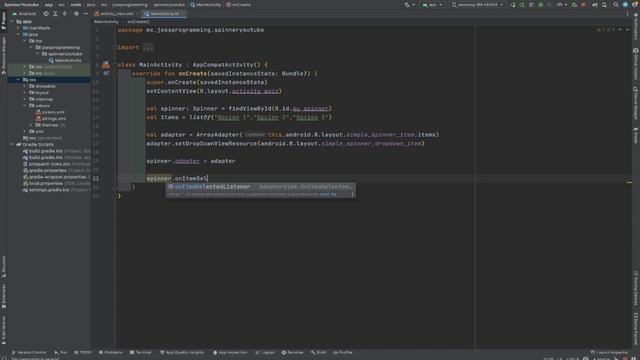
Task: Open the Project sidebar tool tab
Action: pos(4,20)
